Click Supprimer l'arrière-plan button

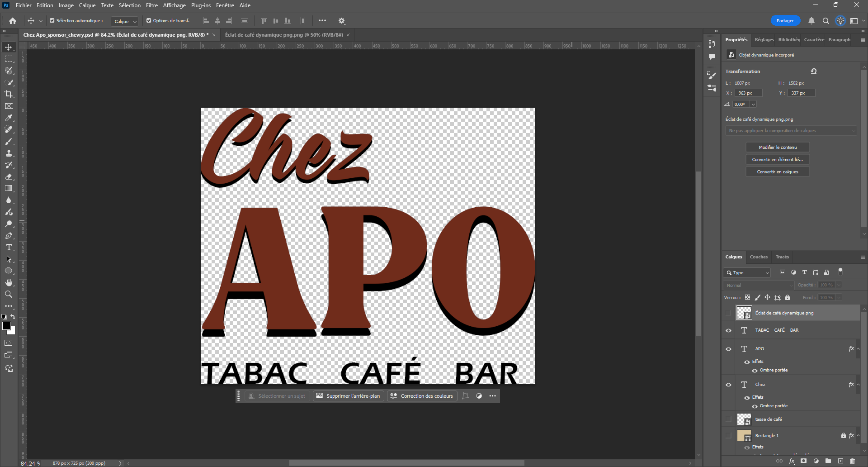pos(348,396)
